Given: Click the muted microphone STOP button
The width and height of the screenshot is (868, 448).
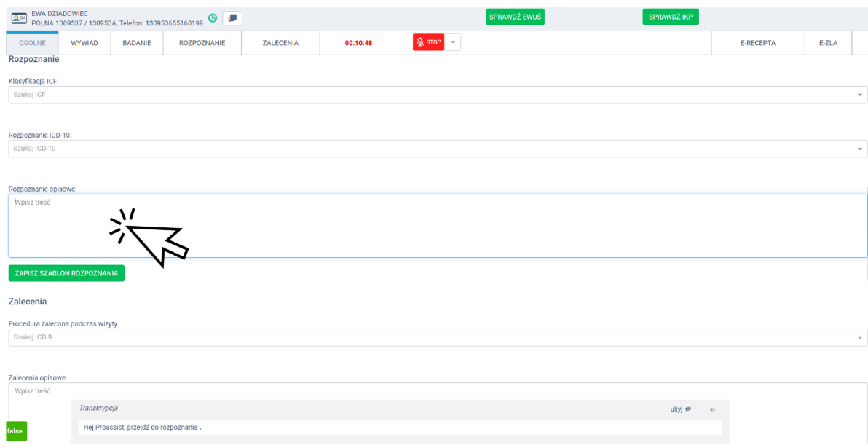Looking at the screenshot, I should pyautogui.click(x=428, y=42).
